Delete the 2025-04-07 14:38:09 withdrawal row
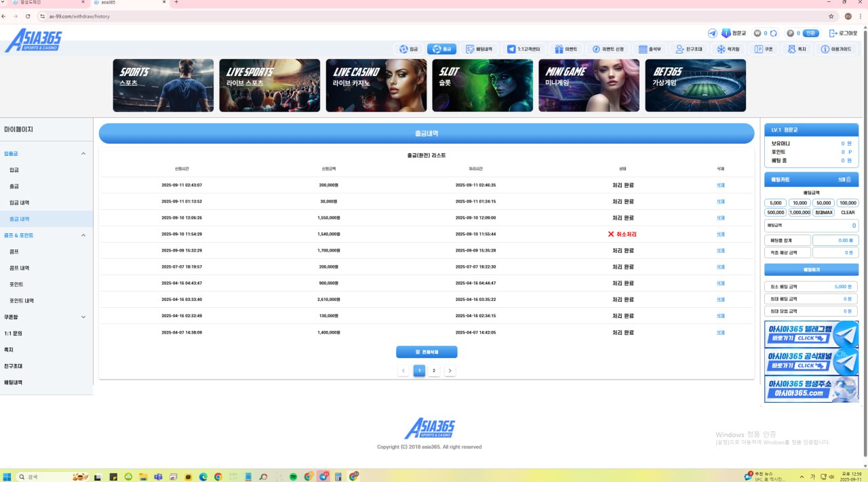This screenshot has width=868, height=482. 720,332
